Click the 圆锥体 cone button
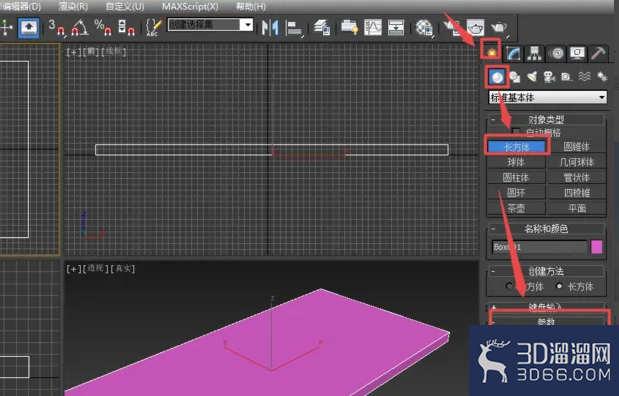Image resolution: width=619 pixels, height=396 pixels. [x=577, y=147]
